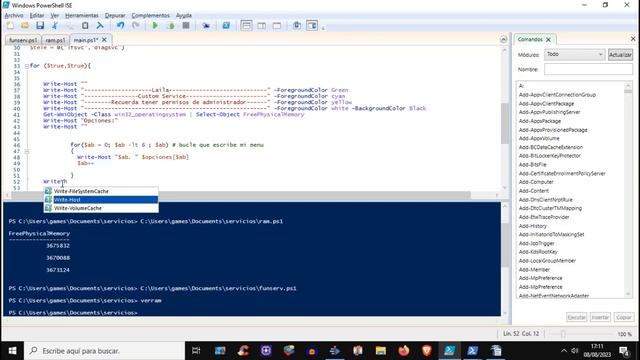Image resolution: width=640 pixels, height=360 pixels.
Task: Click the Redo arrow icon
Action: point(136,26)
